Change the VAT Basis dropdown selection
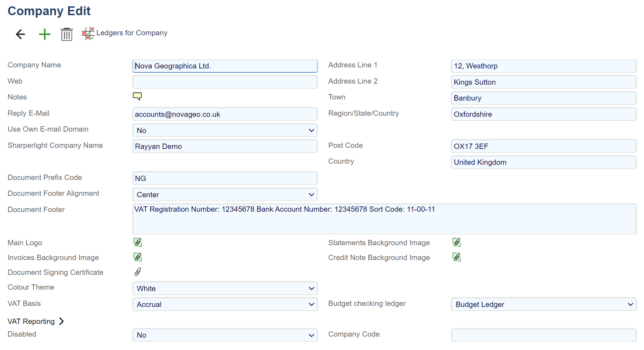The height and width of the screenshot is (350, 644). pyautogui.click(x=225, y=304)
